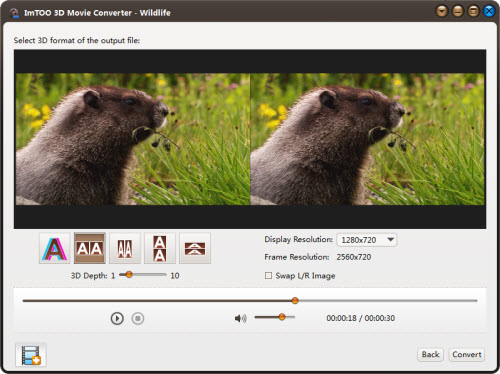
Task: Click the Display Resolution label
Action: pyautogui.click(x=298, y=239)
